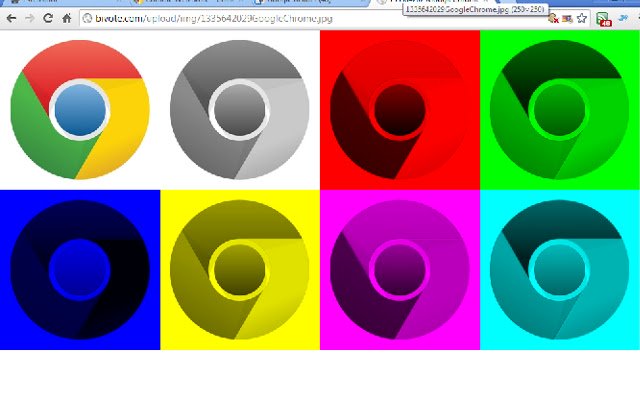Click the green extension icon with red badge

click(x=603, y=19)
